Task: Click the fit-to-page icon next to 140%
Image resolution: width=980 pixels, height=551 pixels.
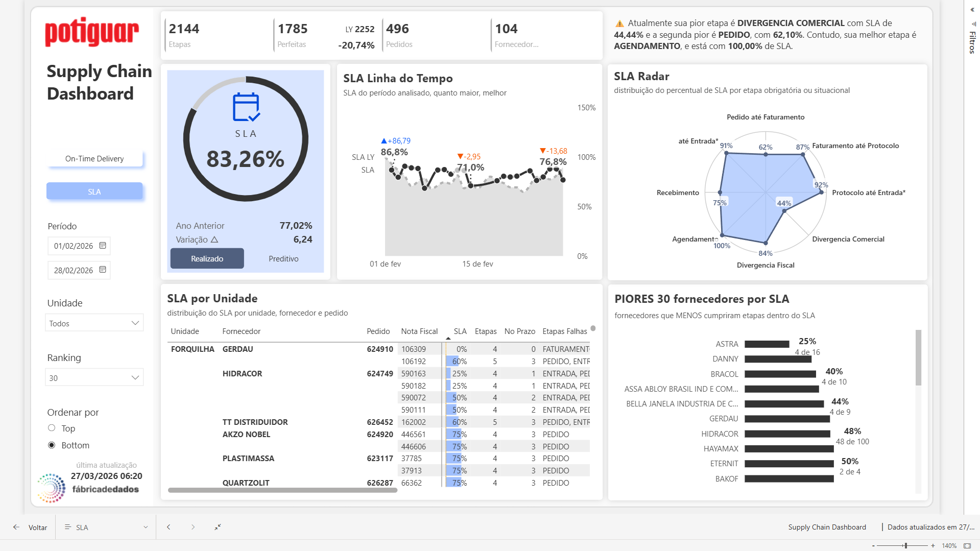Action: [x=967, y=546]
